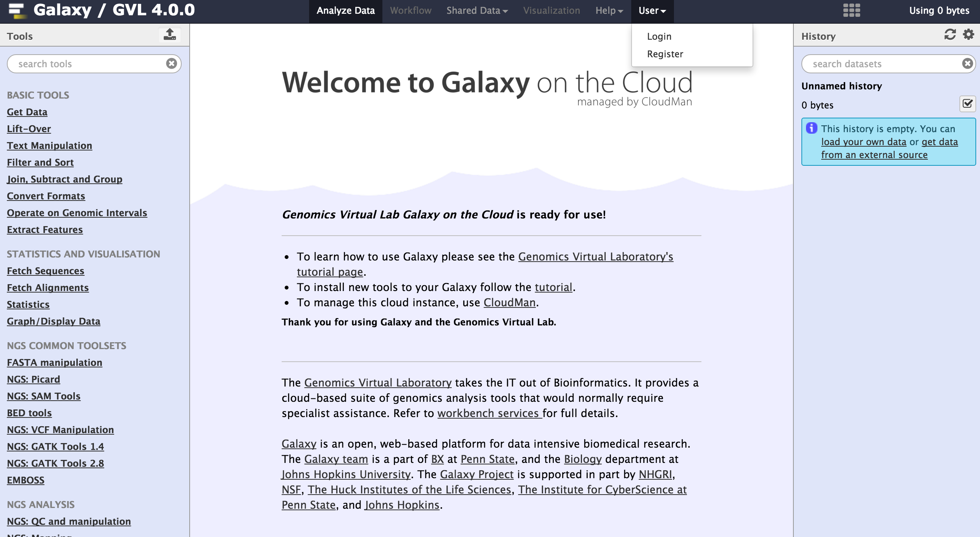Open Galaxy team link

pos(336,459)
